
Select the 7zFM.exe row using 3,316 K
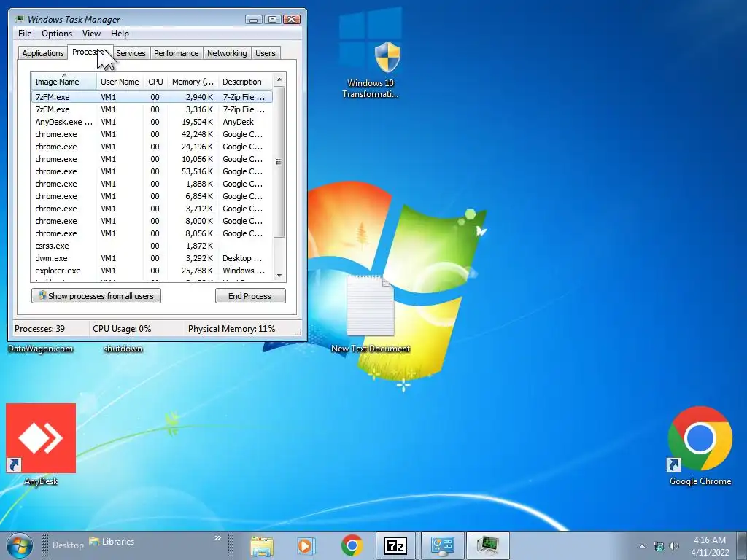point(152,109)
